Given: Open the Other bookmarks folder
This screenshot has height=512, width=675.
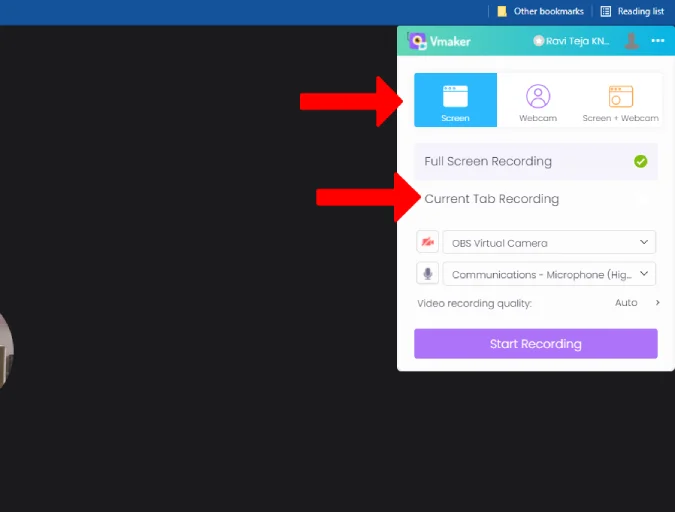Looking at the screenshot, I should 540,11.
